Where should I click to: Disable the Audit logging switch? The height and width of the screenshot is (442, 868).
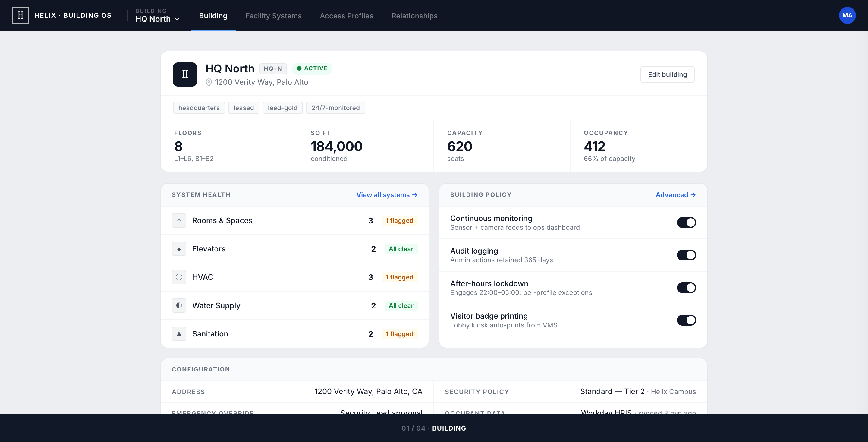[686, 255]
